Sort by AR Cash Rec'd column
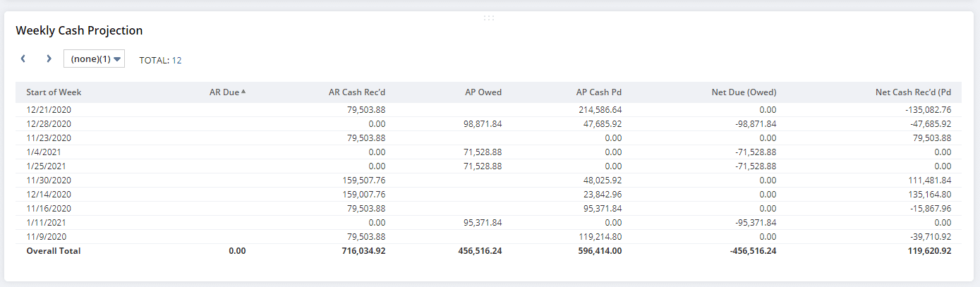This screenshot has height=287, width=980. [357, 92]
